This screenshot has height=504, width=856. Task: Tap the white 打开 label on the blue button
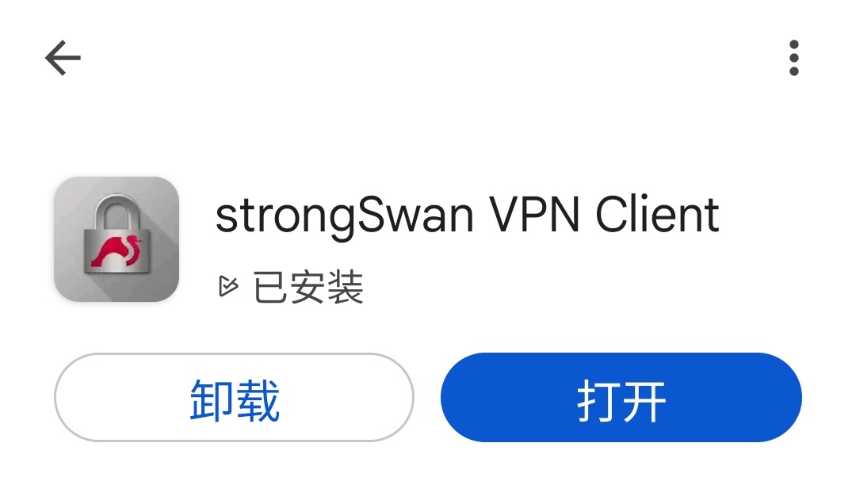click(622, 401)
